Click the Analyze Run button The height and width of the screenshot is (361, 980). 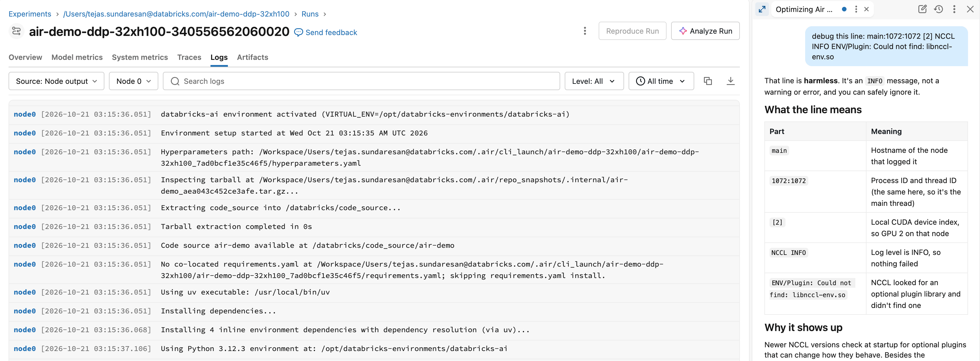(x=705, y=31)
